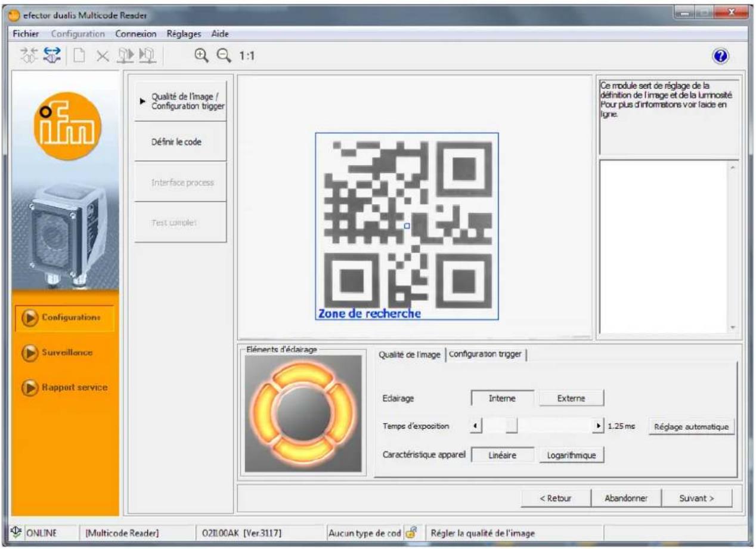
Task: Click the ONLINE connection status icon
Action: tap(17, 532)
